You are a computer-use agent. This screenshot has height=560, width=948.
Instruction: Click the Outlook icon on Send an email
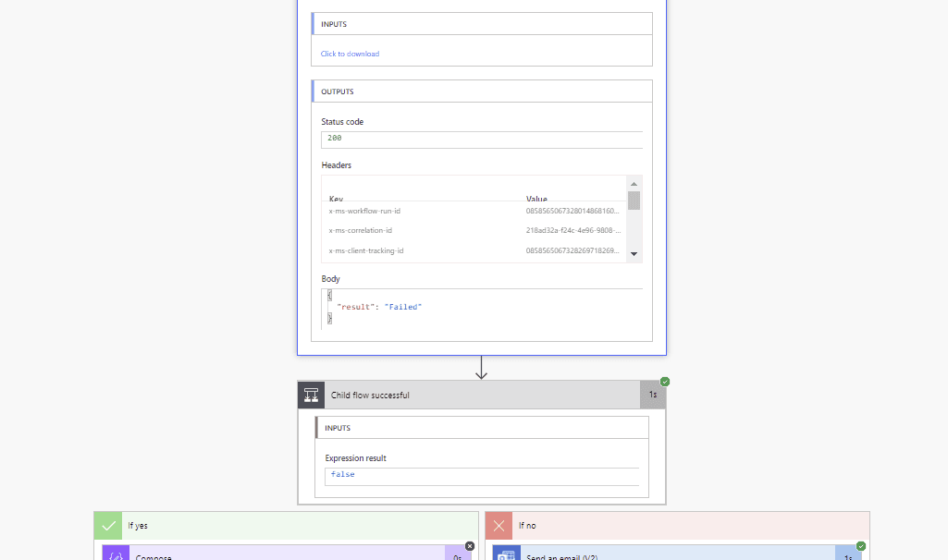pos(507,553)
